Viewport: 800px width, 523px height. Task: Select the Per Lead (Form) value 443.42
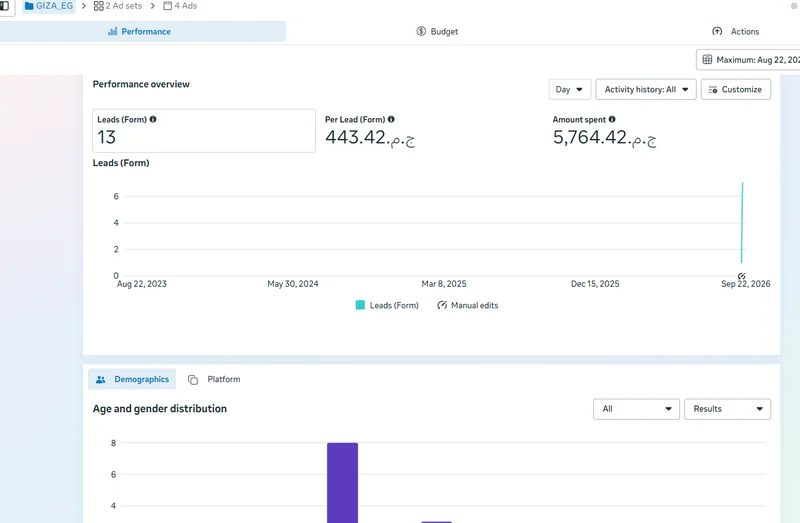(x=370, y=137)
